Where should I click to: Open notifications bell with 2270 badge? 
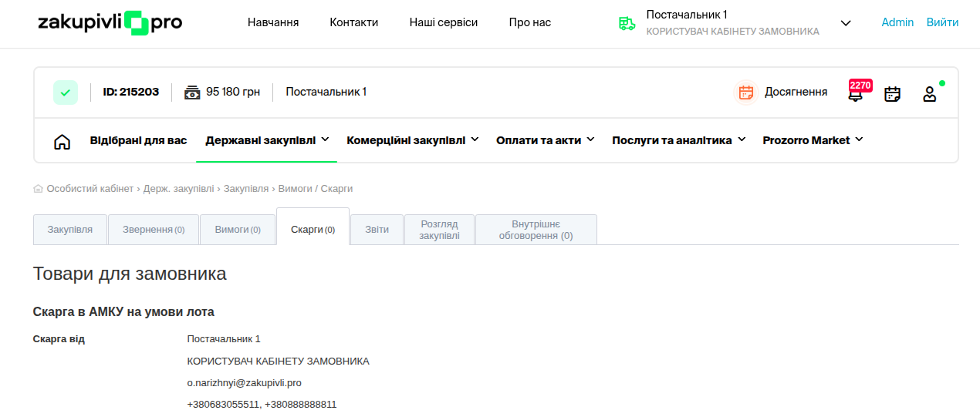(x=855, y=94)
